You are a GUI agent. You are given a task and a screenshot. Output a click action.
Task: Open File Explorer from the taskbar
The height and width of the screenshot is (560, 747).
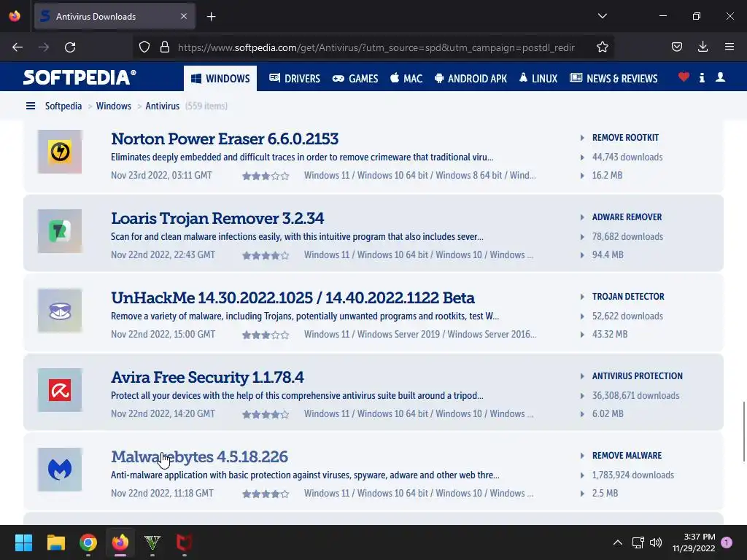[x=56, y=542]
